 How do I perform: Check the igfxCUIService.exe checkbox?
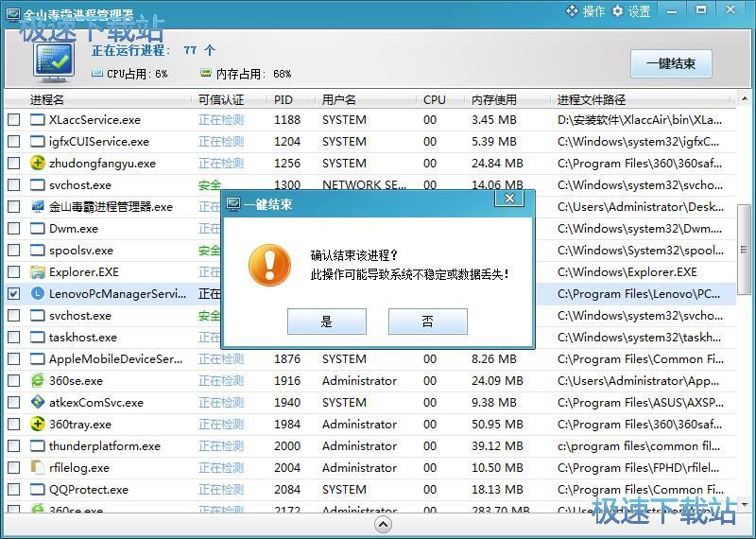[14, 142]
